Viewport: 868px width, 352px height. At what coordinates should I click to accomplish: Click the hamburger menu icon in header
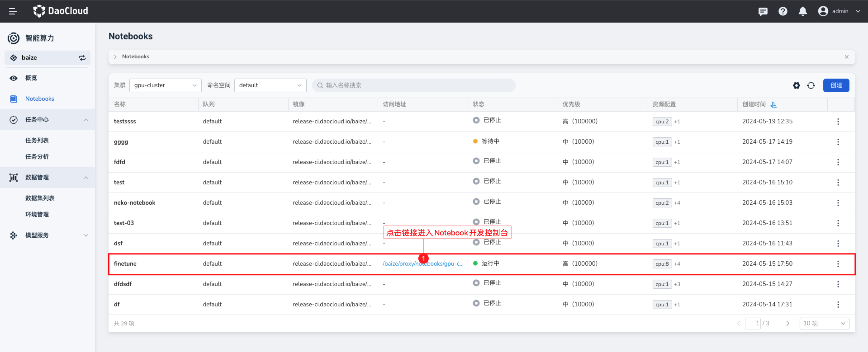[13, 11]
